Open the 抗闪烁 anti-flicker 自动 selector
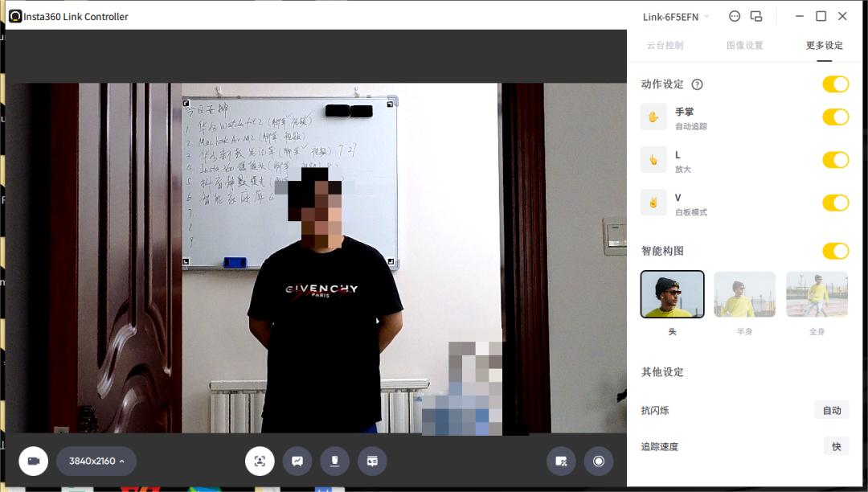Image resolution: width=868 pixels, height=492 pixels. tap(831, 410)
